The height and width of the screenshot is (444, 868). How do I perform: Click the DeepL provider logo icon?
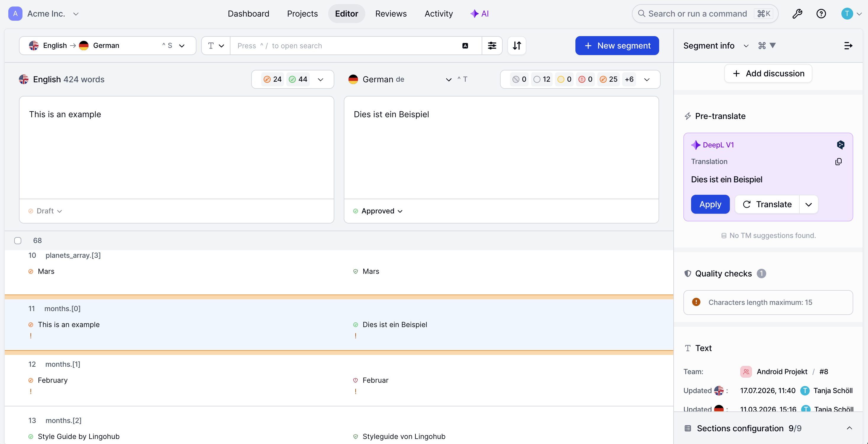click(x=840, y=145)
